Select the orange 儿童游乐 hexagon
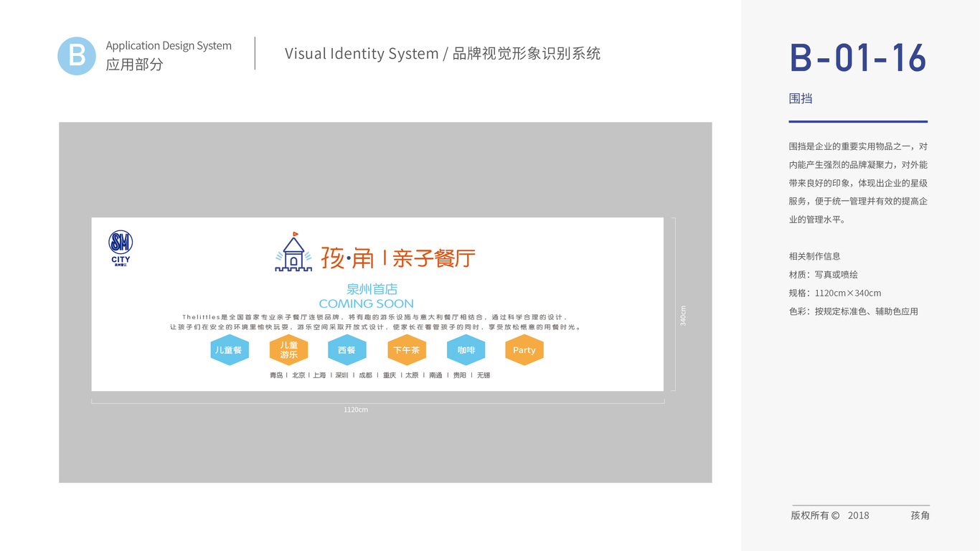The image size is (980, 551). click(x=289, y=350)
